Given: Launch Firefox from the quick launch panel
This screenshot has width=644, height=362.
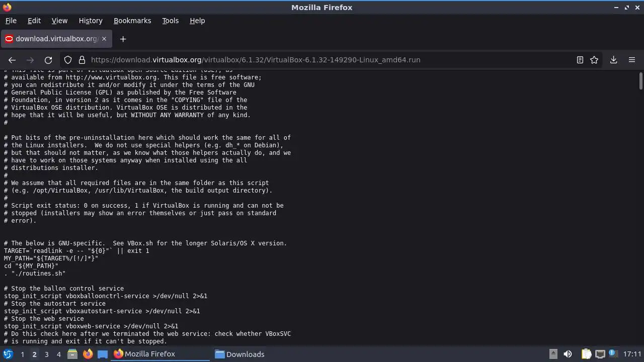Looking at the screenshot, I should click(x=88, y=354).
